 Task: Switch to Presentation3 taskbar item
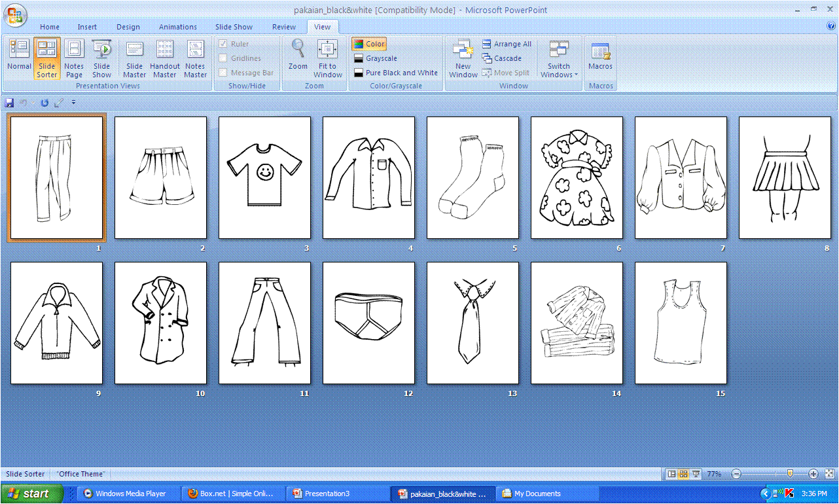click(x=339, y=494)
